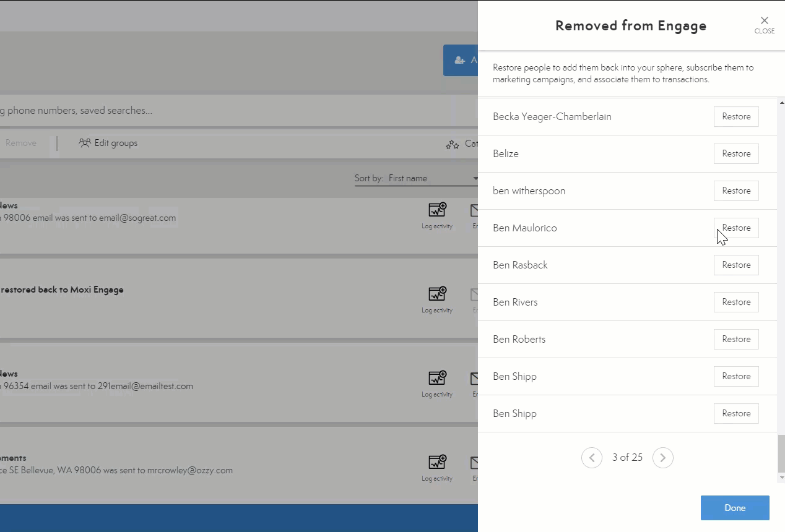The width and height of the screenshot is (785, 532).
Task: Click the Done button
Action: click(735, 507)
